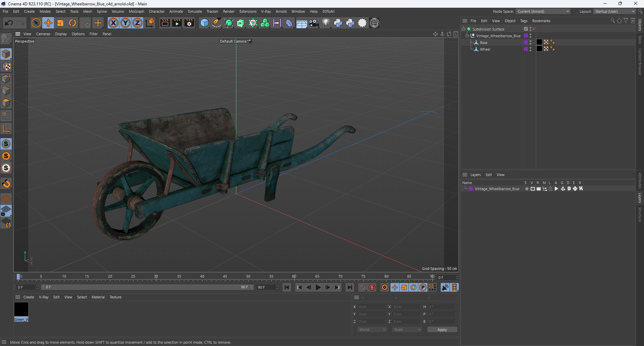Viewport: 644px width, 346px height.
Task: Open the Node Space dropdown
Action: 543,11
